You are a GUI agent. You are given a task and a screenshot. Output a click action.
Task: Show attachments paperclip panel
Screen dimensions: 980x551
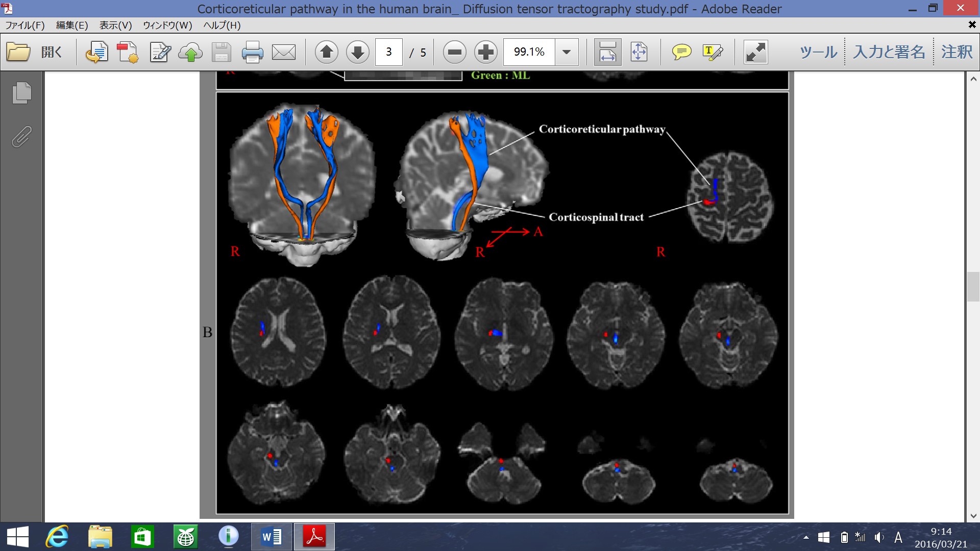pos(21,137)
